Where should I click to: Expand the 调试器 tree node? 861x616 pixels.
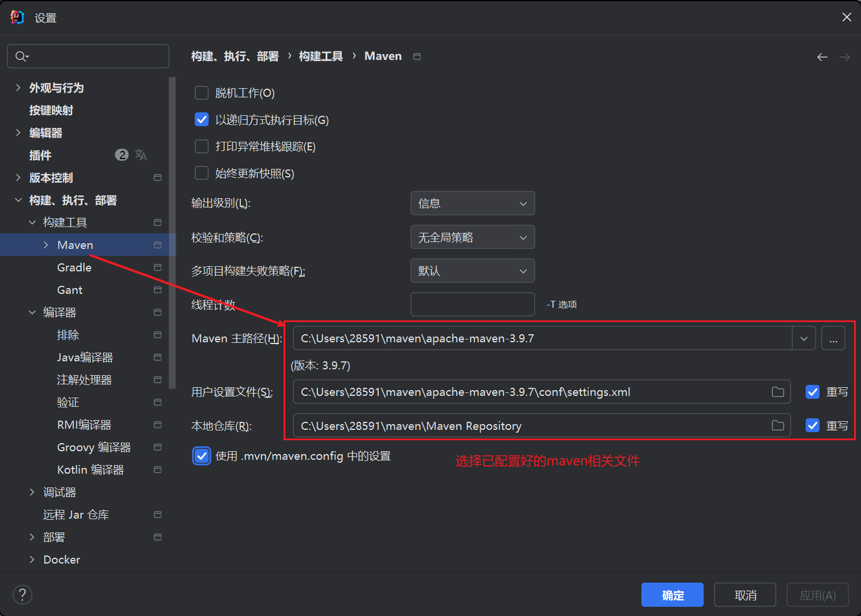click(x=32, y=492)
